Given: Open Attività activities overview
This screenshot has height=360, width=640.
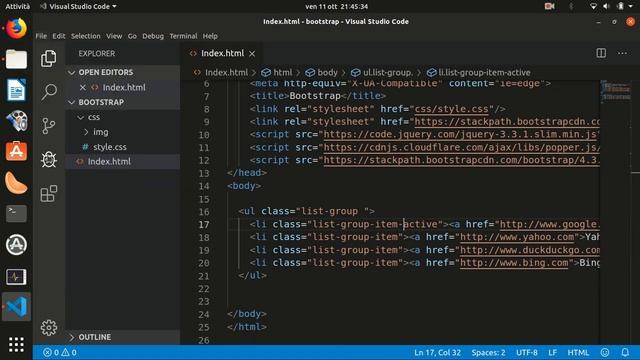Looking at the screenshot, I should [18, 6].
